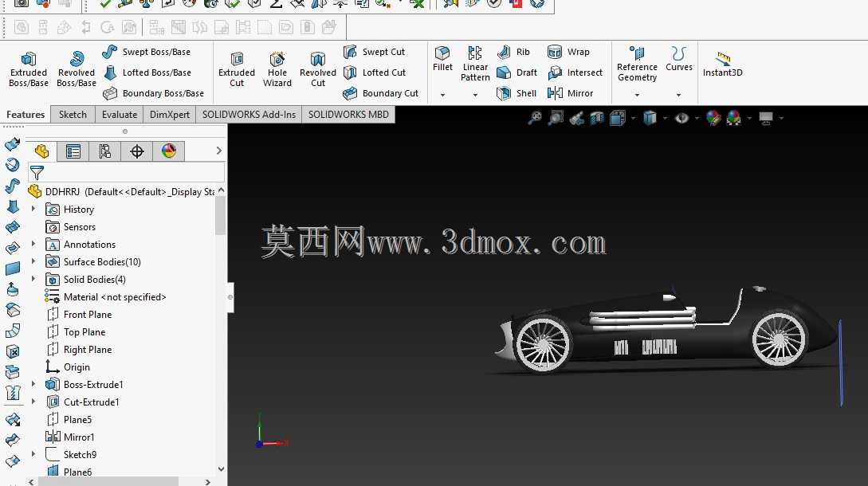Open the DisplayManager tab
Viewport: 868px width, 486px height.
[x=169, y=151]
